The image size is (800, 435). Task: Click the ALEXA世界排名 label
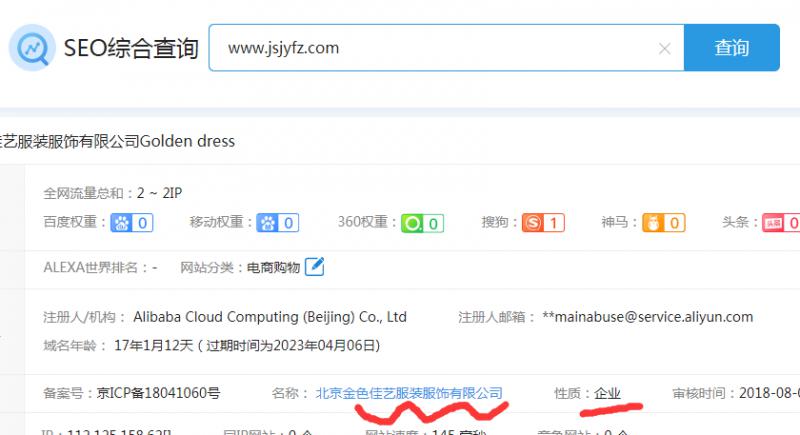(90, 267)
